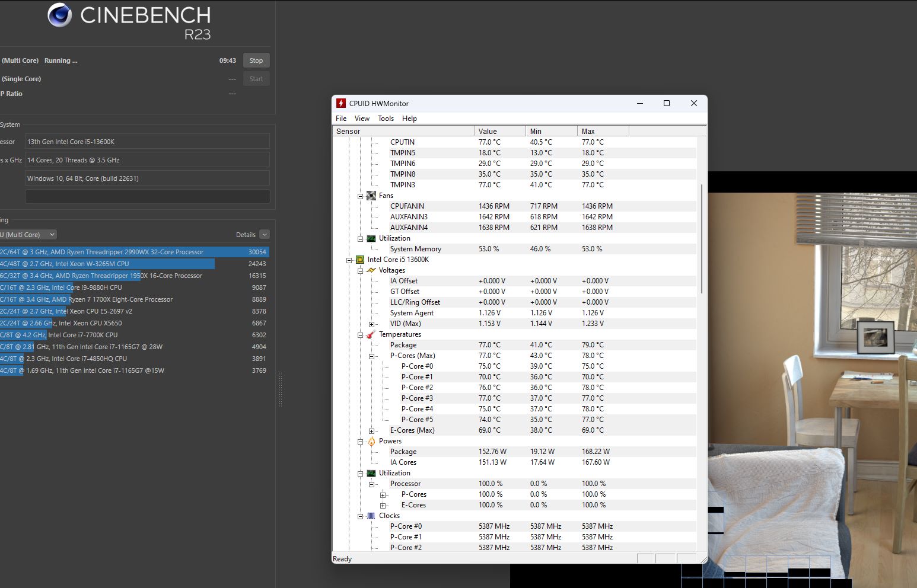Click the HWMonitor red app icon in title bar

coord(341,103)
